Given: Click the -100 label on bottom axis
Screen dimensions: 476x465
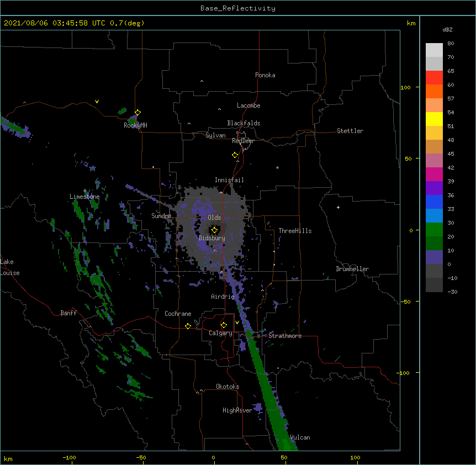Looking at the screenshot, I should click(x=69, y=457).
